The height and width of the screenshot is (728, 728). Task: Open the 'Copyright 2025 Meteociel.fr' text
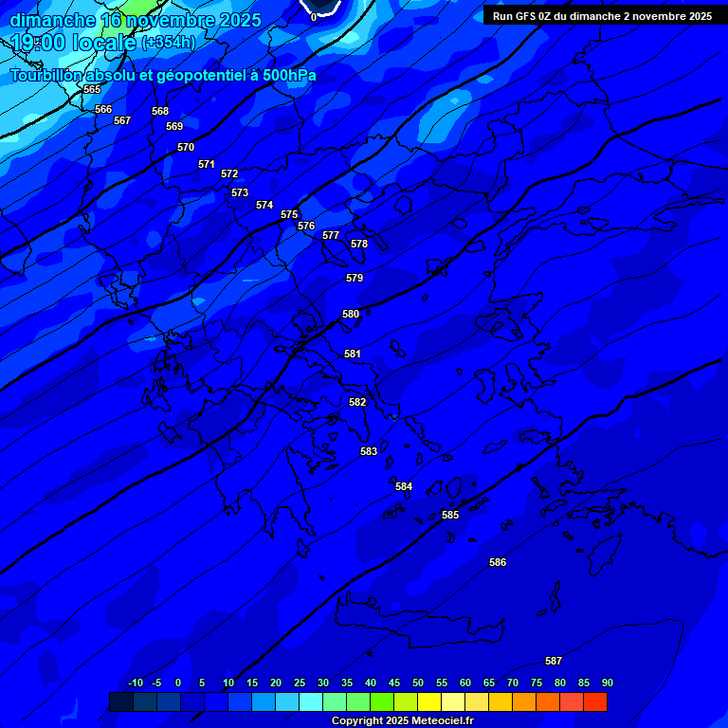402,720
